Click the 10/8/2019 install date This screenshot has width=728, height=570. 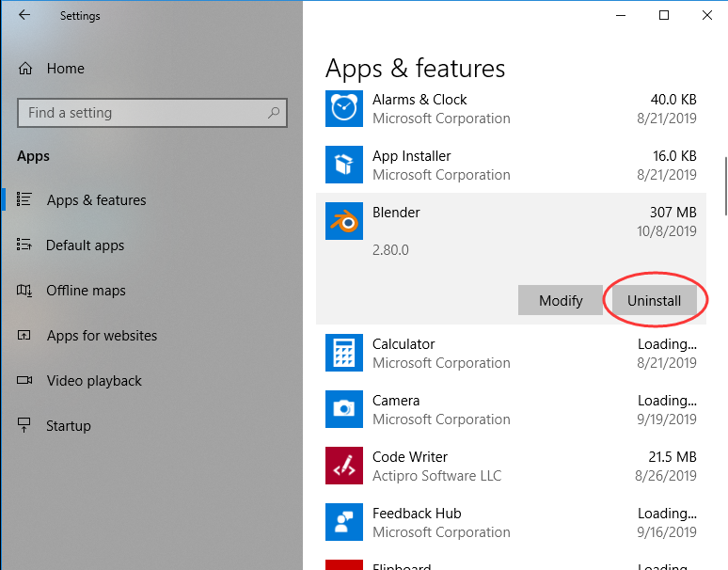point(667,231)
